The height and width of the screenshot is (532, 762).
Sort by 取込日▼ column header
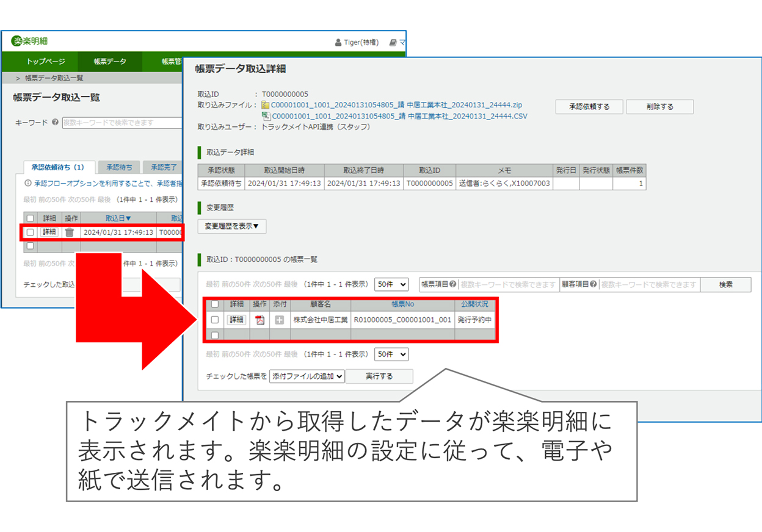[118, 218]
